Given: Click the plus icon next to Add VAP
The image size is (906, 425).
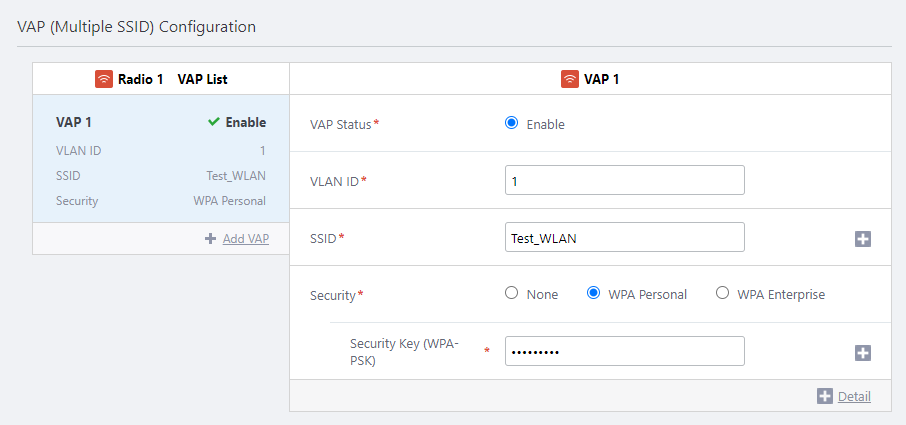Looking at the screenshot, I should (x=211, y=238).
